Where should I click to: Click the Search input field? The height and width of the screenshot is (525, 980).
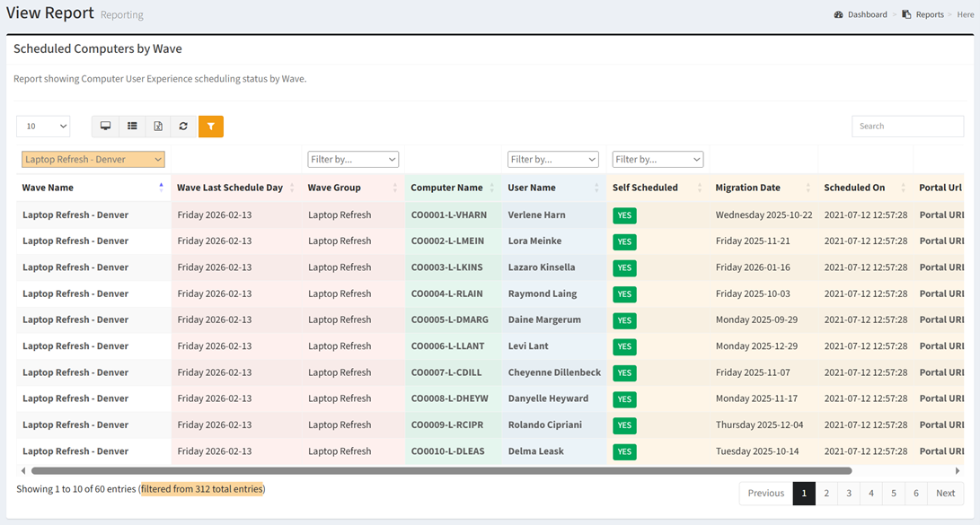907,127
